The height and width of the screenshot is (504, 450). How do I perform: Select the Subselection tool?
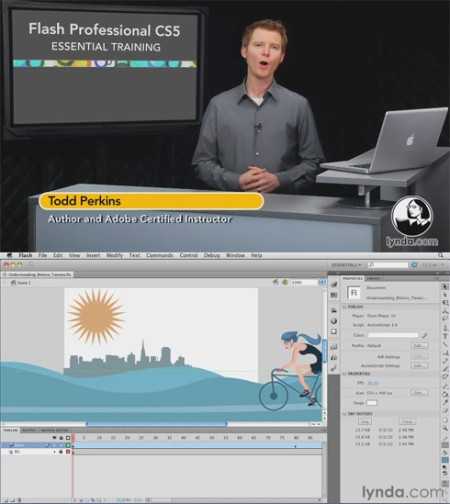(445, 294)
